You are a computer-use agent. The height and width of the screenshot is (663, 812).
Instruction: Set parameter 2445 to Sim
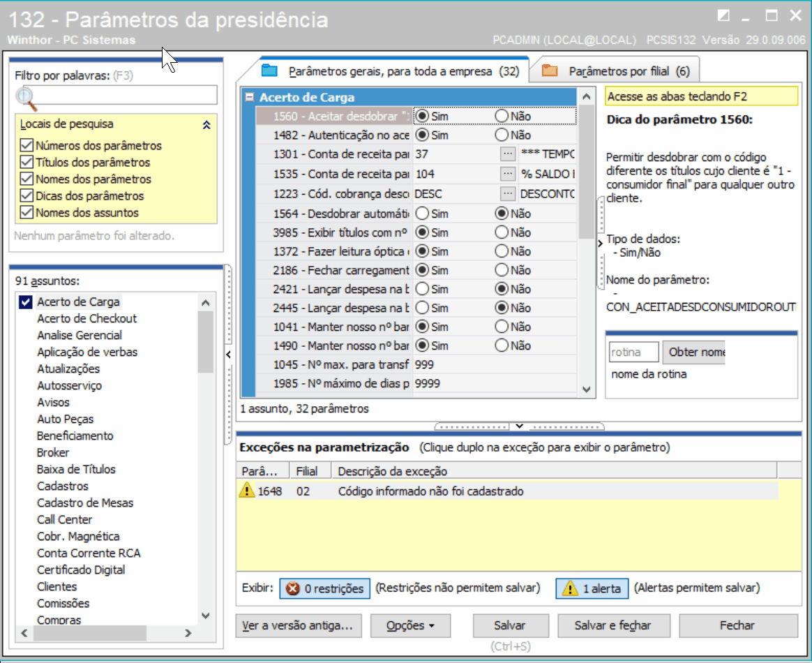[422, 308]
